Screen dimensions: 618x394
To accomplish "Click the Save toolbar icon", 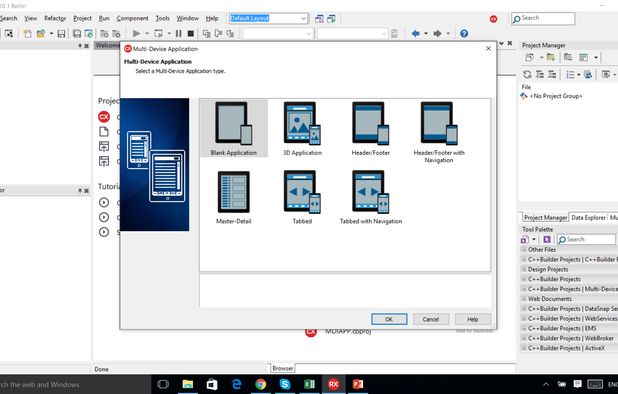I will tap(61, 33).
